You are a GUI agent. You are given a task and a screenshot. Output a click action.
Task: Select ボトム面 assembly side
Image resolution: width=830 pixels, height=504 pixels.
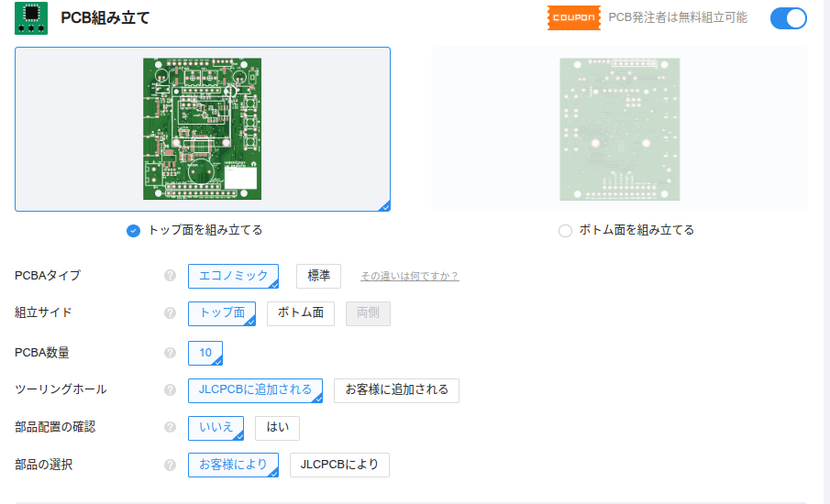301,313
